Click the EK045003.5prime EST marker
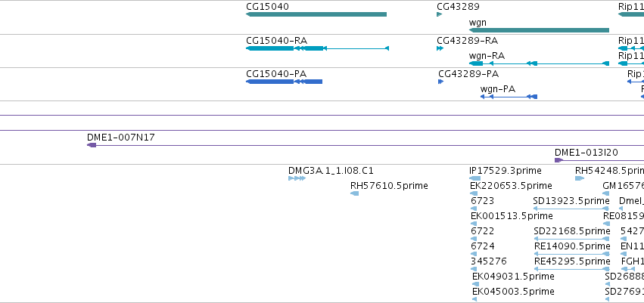Screen dimensions: 644x303 click(x=474, y=299)
